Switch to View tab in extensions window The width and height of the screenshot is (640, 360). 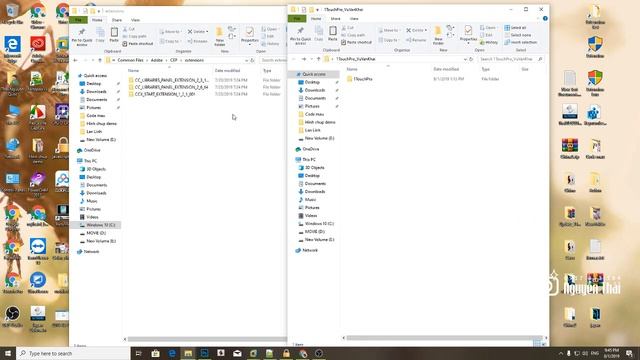[x=136, y=20]
